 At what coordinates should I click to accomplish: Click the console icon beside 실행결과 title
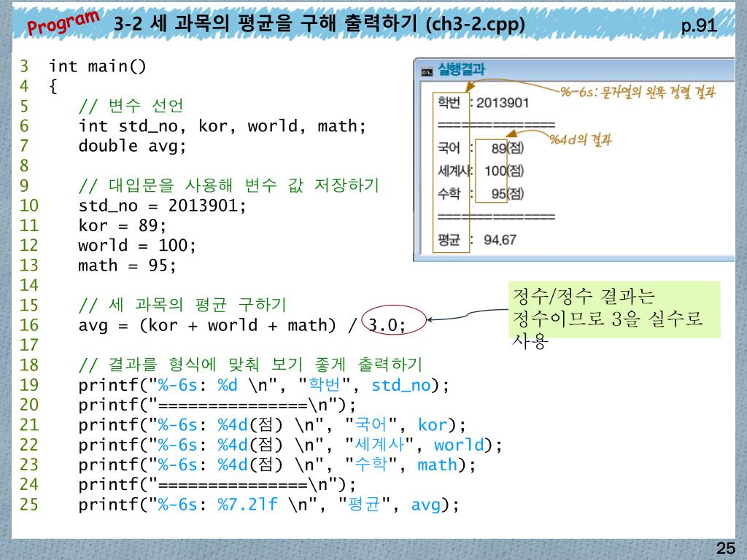(x=426, y=72)
